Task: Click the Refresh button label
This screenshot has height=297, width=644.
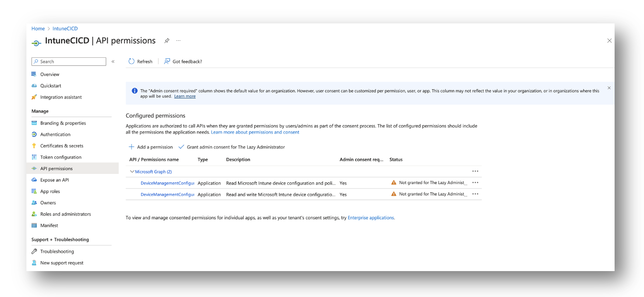Action: point(145,62)
